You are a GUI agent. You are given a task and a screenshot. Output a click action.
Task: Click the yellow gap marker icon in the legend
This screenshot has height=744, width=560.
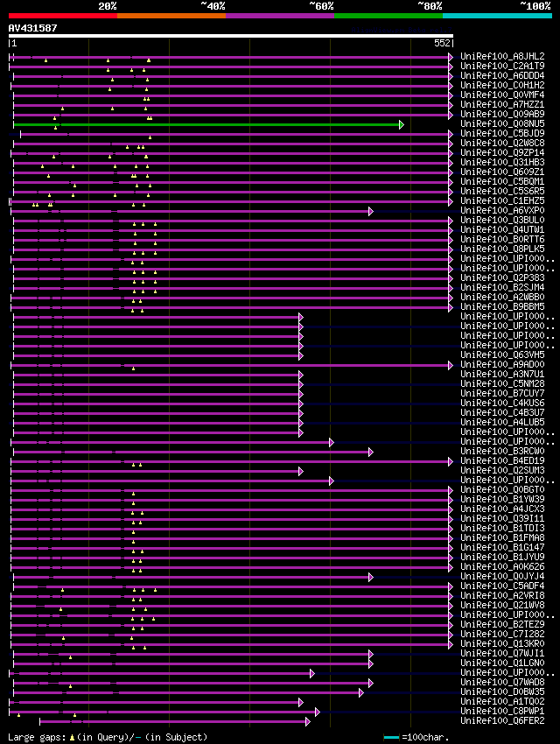pyautogui.click(x=72, y=738)
